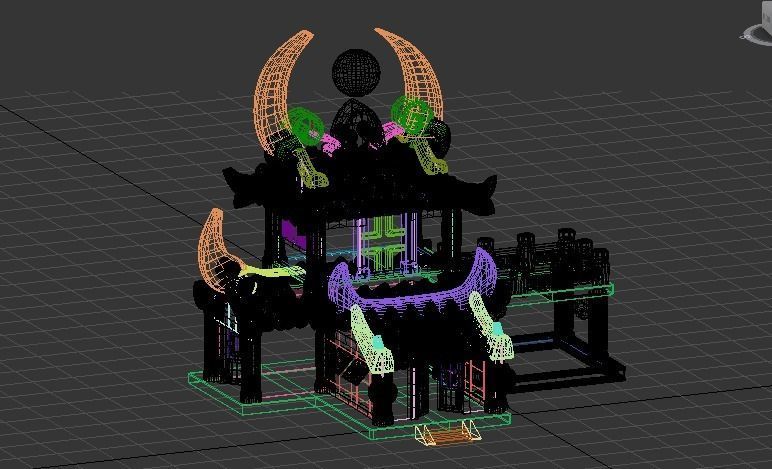Image resolution: width=772 pixels, height=469 pixels.
Task: Select the small orange horn on side gate
Action: click(213, 250)
